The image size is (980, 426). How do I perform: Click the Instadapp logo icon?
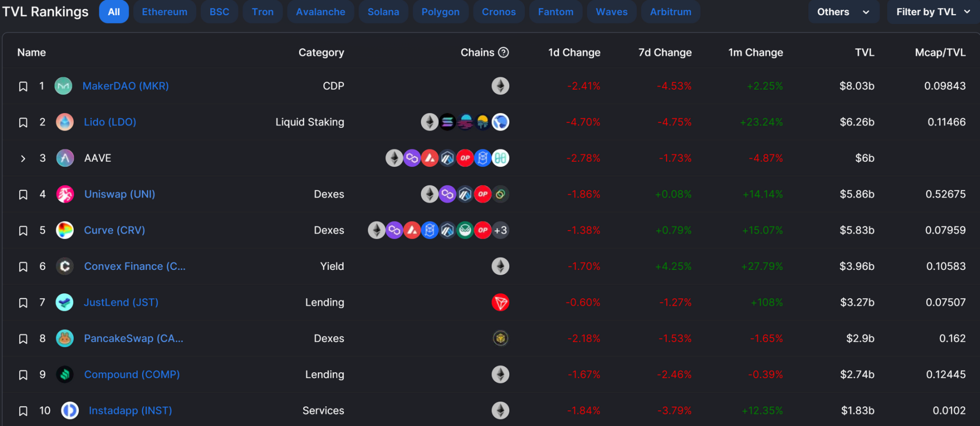click(x=70, y=410)
